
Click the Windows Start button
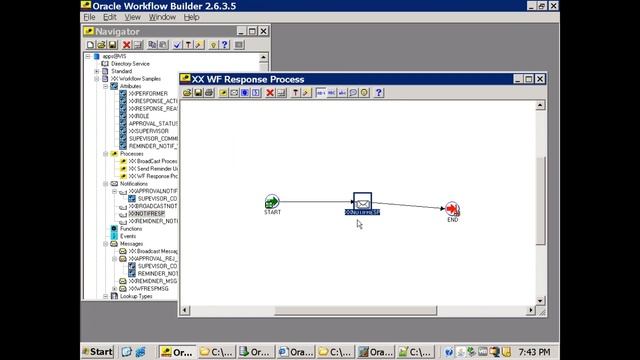(98, 352)
